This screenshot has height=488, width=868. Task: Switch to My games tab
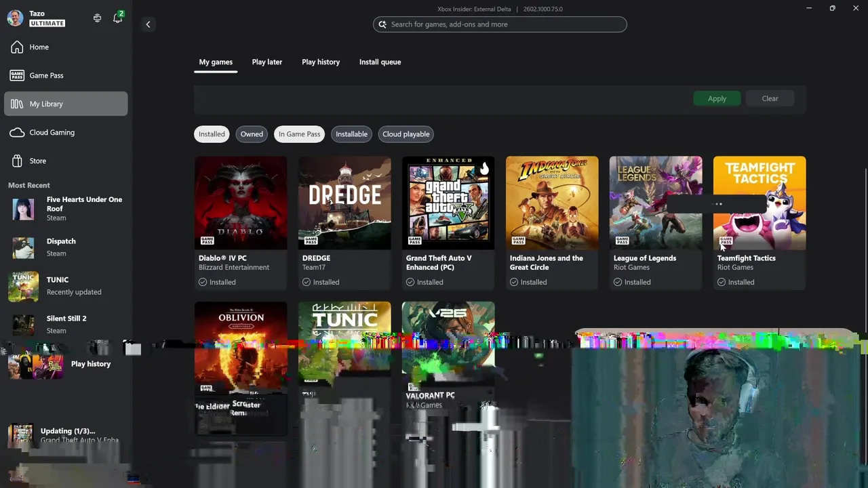(x=216, y=62)
